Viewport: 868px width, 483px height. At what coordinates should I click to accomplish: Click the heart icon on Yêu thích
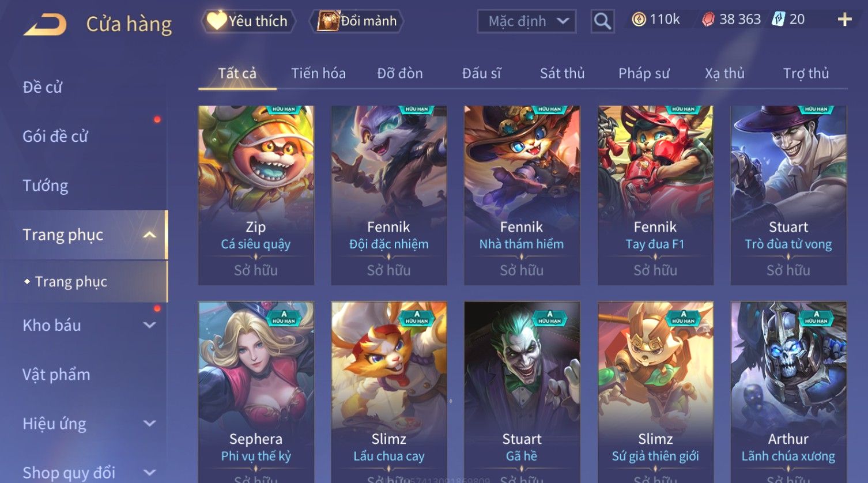[217, 21]
